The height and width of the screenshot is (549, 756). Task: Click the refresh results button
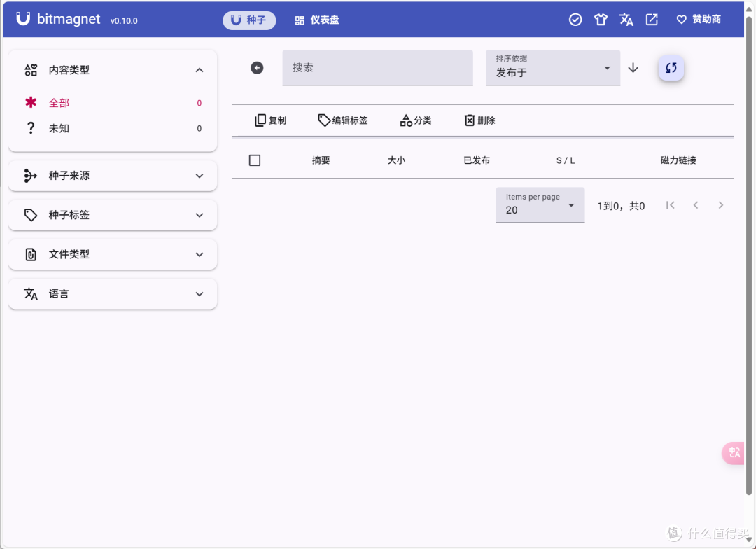671,68
